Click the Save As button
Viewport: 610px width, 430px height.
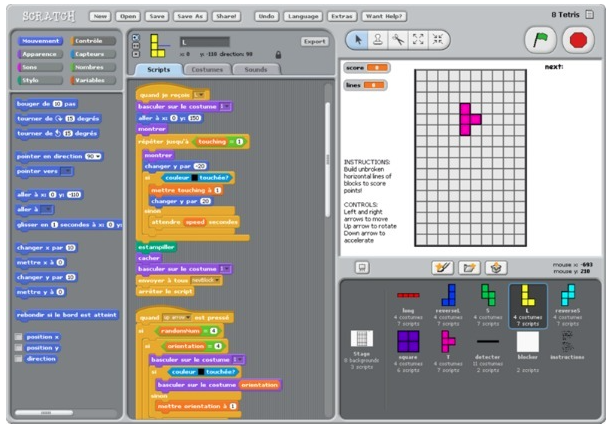(190, 16)
